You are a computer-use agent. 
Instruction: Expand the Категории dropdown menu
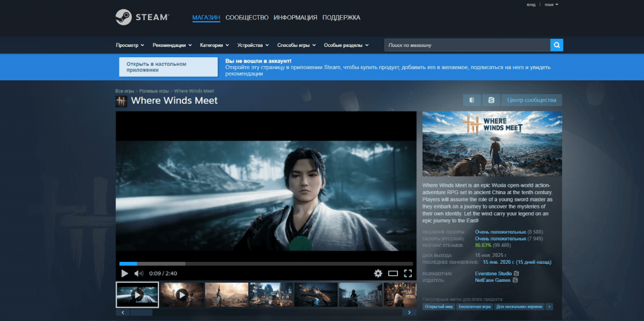tap(214, 45)
